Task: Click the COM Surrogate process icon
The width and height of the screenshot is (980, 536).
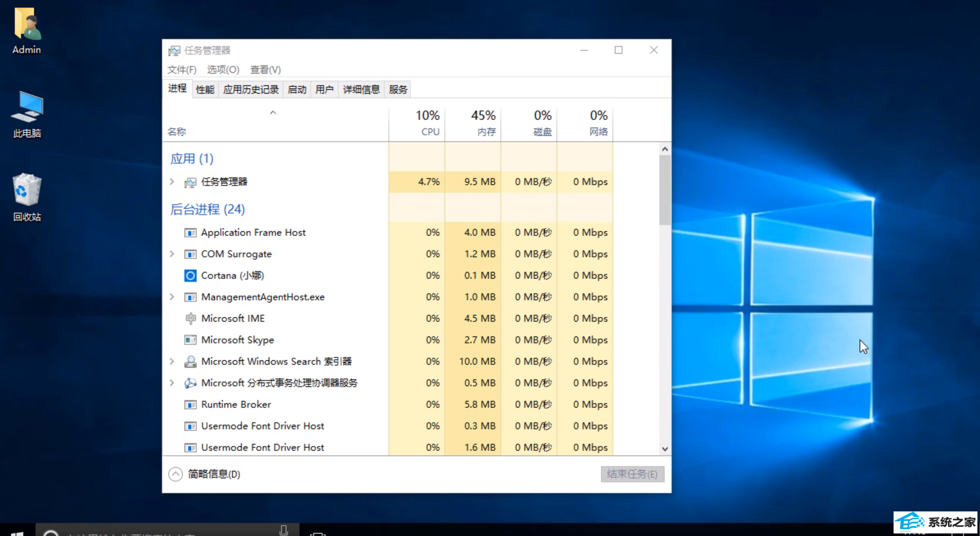Action: 190,254
